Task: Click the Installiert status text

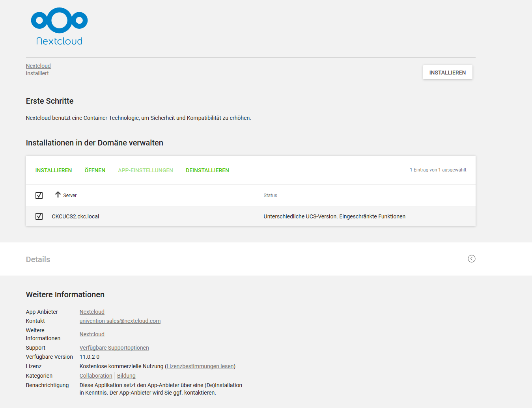Action: [x=37, y=73]
